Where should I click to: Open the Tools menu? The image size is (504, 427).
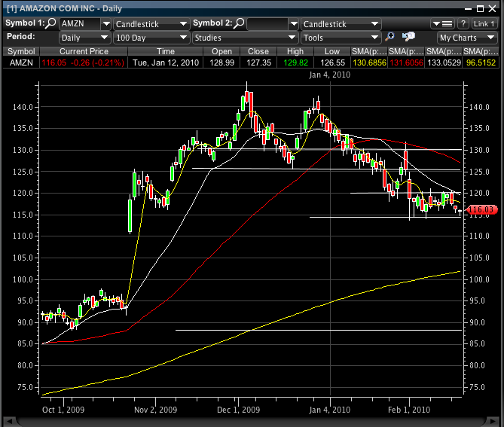[x=341, y=38]
